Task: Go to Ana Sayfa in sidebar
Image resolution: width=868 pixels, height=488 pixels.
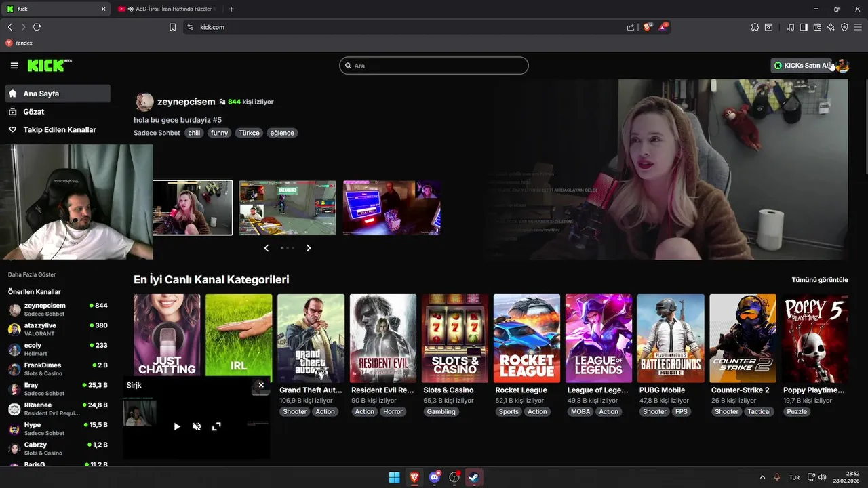Action: (x=58, y=94)
